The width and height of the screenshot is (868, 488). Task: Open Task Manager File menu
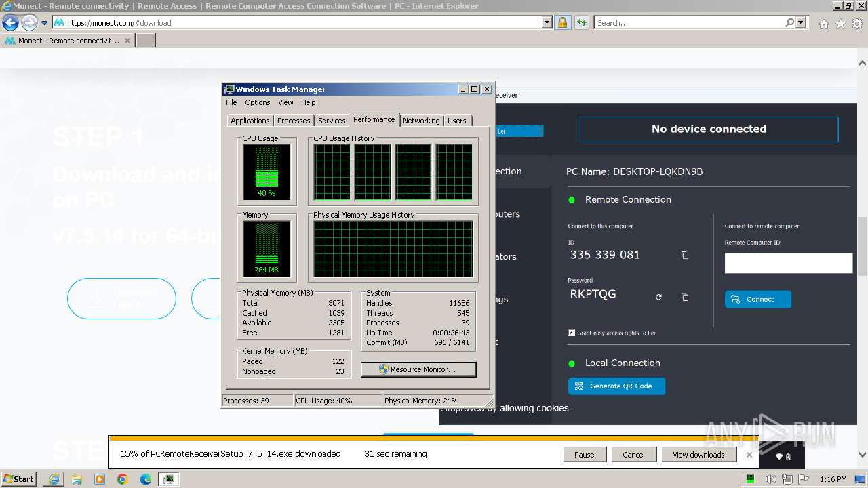(x=231, y=102)
